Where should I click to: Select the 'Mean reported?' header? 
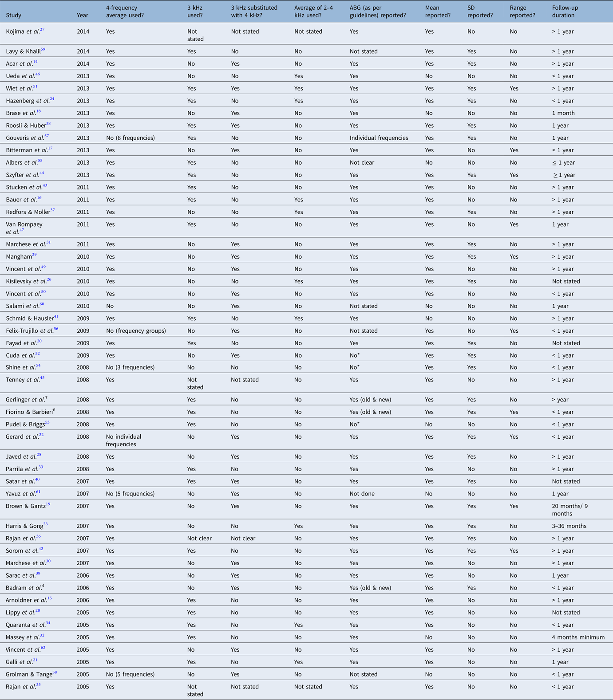[438, 12]
